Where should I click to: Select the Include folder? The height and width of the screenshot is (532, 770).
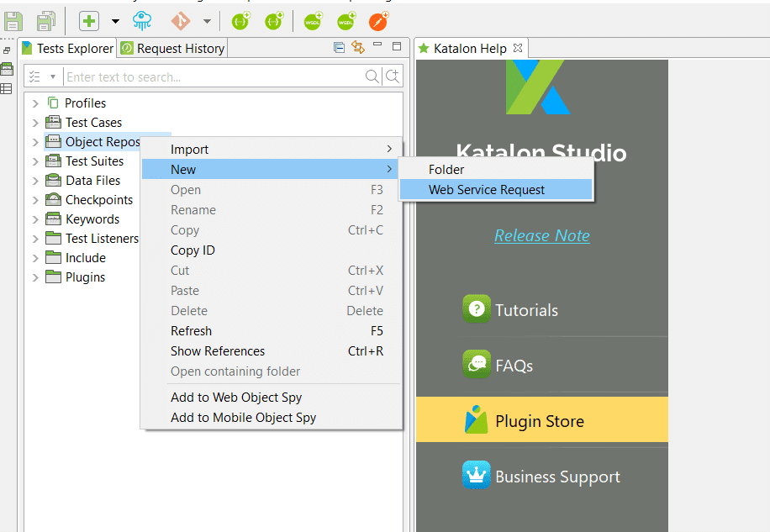[x=86, y=258]
